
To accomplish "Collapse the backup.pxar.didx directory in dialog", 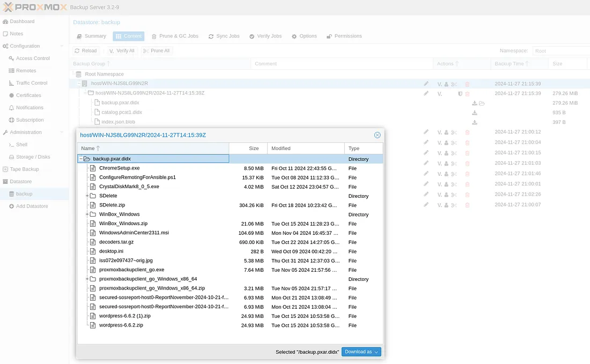I will point(80,159).
